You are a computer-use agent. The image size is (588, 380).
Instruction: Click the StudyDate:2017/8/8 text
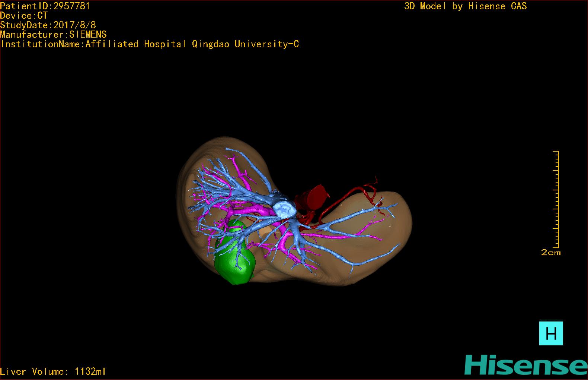pos(48,25)
